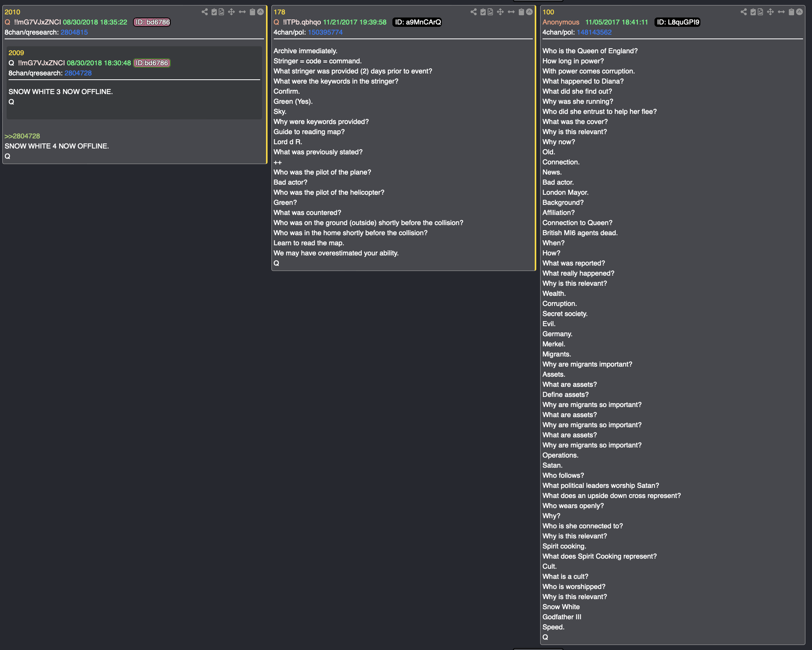Click 'British MI6 agents dead.' line

(x=580, y=233)
